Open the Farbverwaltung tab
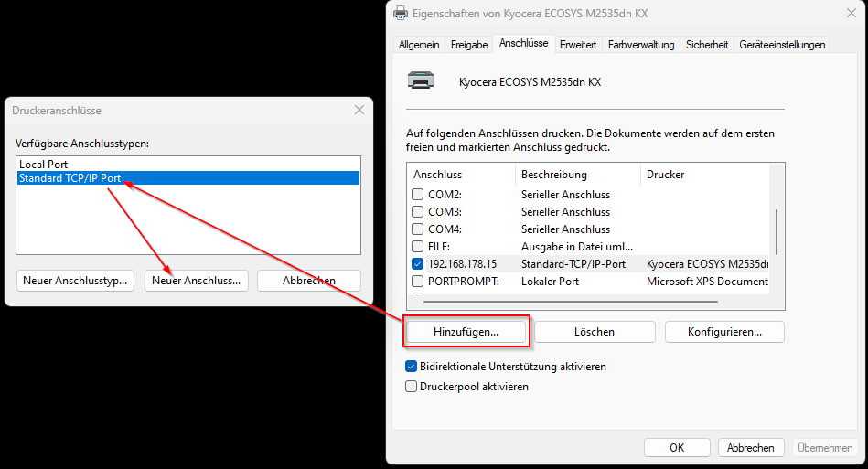Screen dimensions: 868x469 641,45
